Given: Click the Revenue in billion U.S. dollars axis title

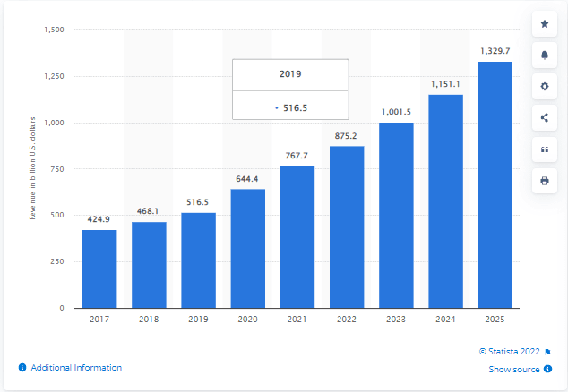Looking at the screenshot, I should [32, 168].
